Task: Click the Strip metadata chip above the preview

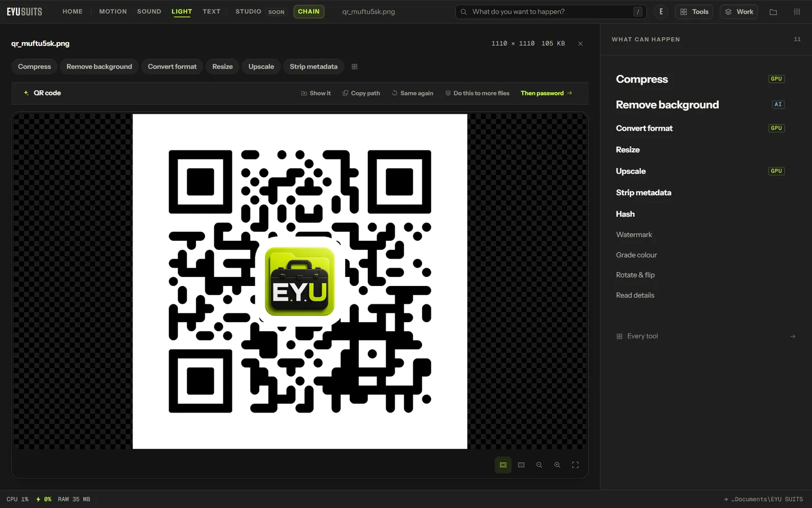Action: click(x=314, y=67)
